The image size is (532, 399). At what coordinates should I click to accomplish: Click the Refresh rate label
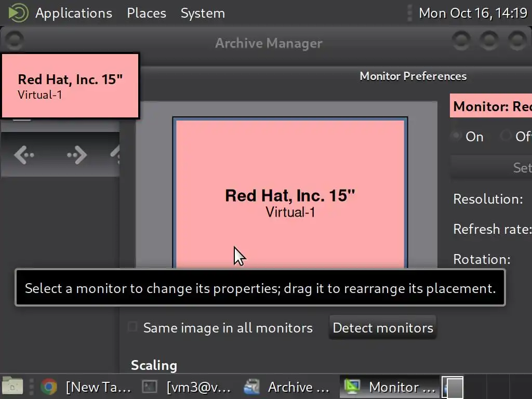(493, 229)
